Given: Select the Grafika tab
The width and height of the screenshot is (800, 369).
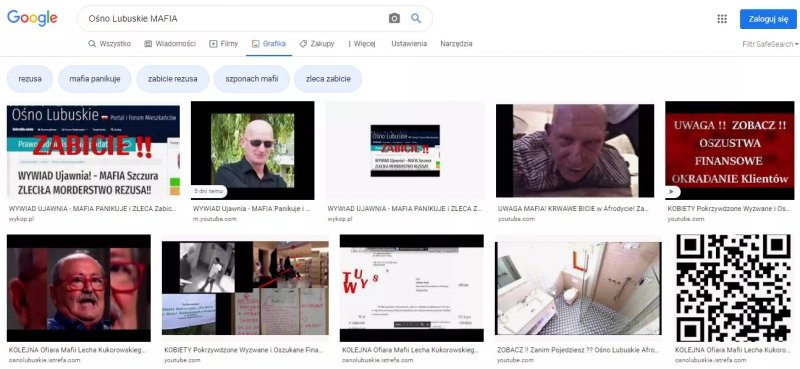Looking at the screenshot, I should click(269, 44).
